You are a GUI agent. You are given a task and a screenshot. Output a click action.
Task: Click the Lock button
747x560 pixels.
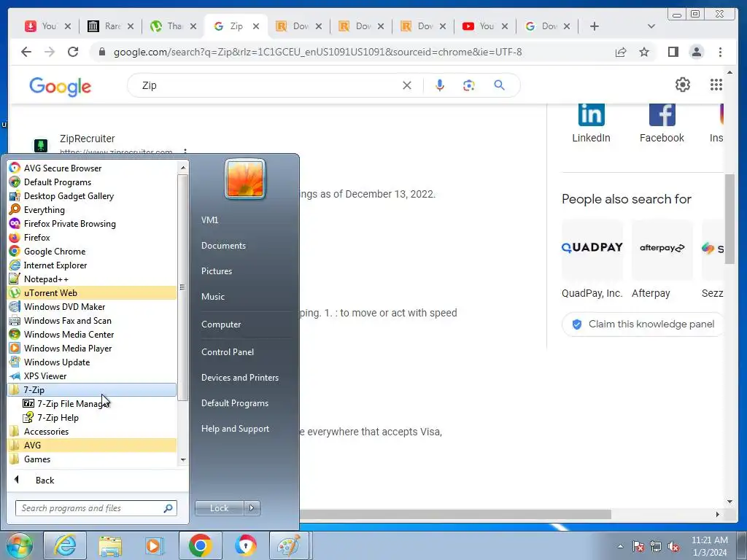click(219, 508)
